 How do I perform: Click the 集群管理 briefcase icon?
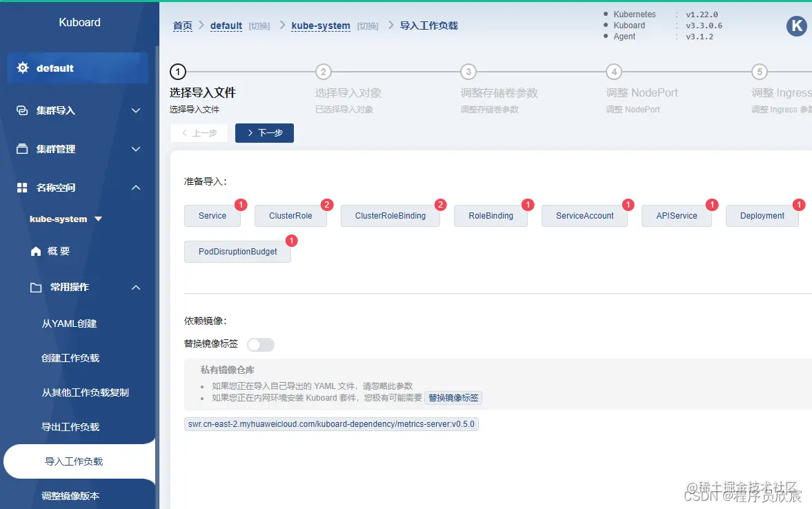(22, 149)
